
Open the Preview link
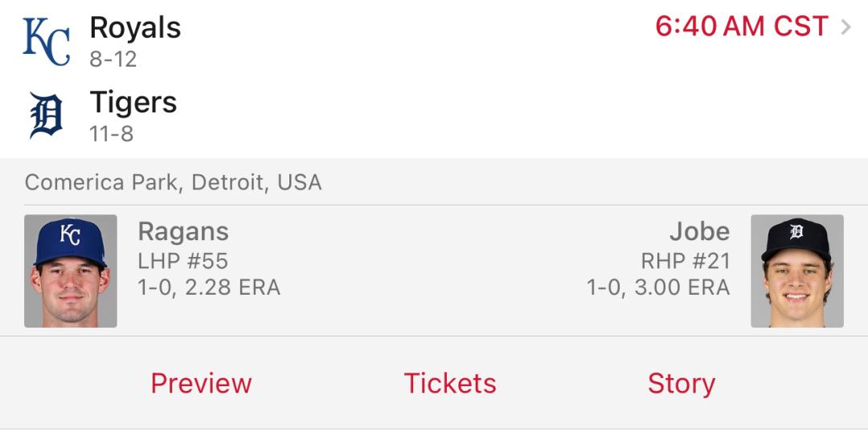pos(201,383)
